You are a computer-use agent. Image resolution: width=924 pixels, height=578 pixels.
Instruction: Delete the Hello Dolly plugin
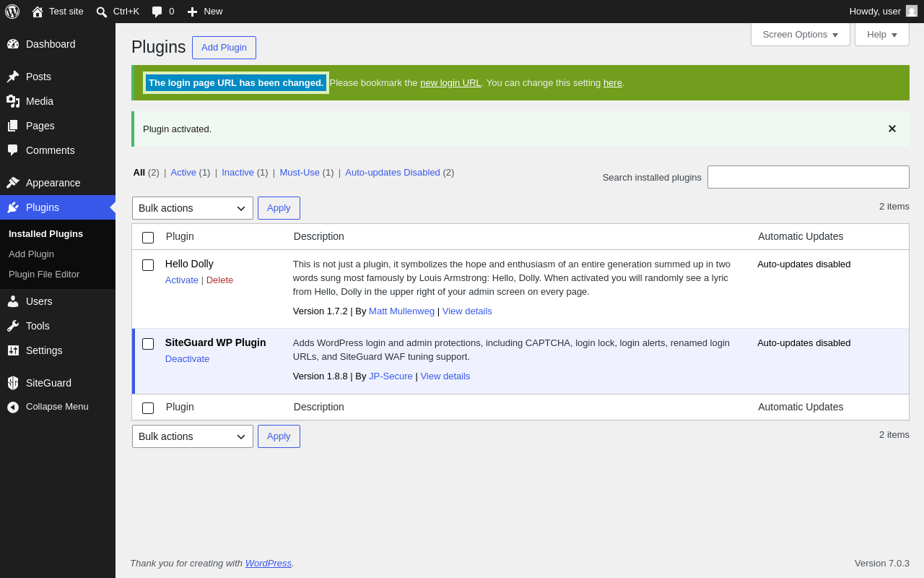pyautogui.click(x=219, y=280)
